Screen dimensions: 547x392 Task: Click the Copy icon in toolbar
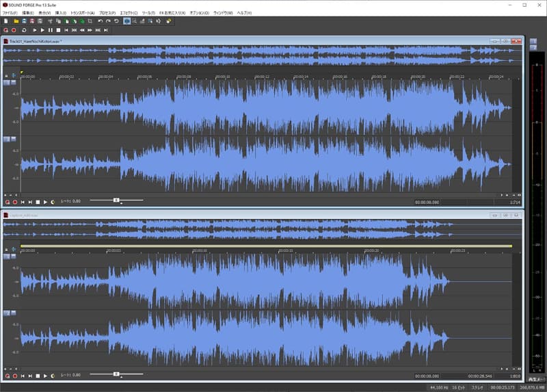click(x=58, y=21)
